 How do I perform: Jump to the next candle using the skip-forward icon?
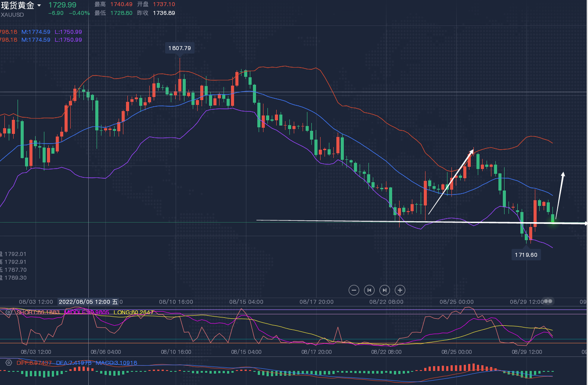pyautogui.click(x=385, y=290)
